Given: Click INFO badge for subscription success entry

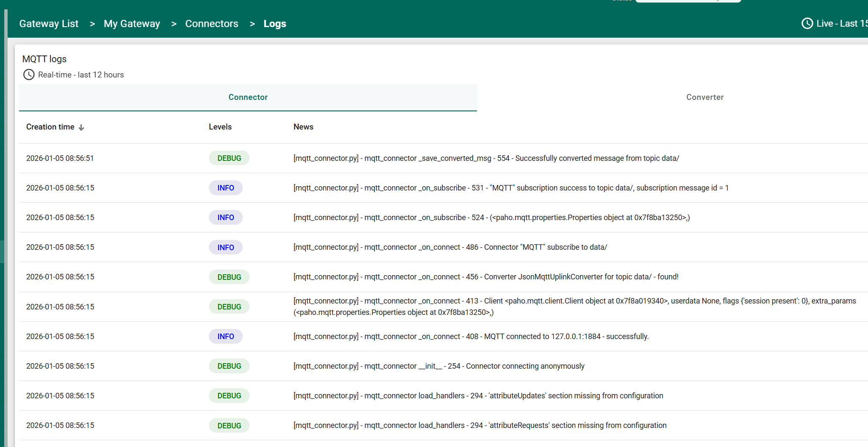Looking at the screenshot, I should [x=225, y=188].
